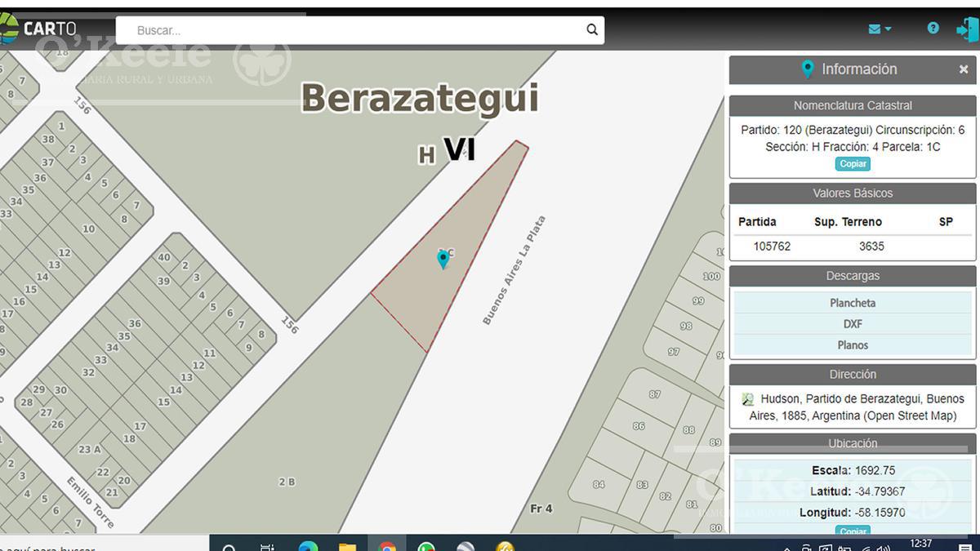Copy the Nomenclatura Catastral text
This screenshot has height=551, width=980.
click(x=853, y=164)
